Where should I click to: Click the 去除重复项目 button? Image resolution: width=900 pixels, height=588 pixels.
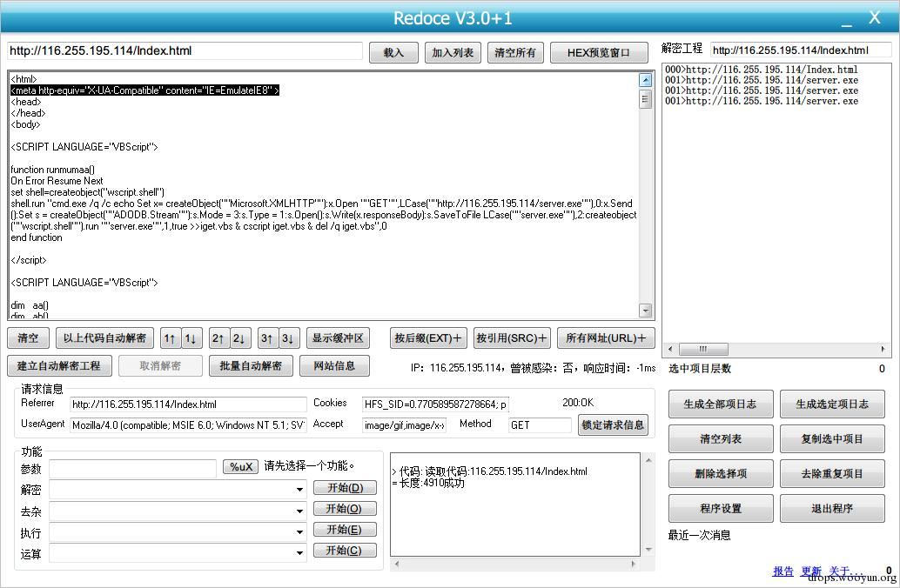click(832, 474)
